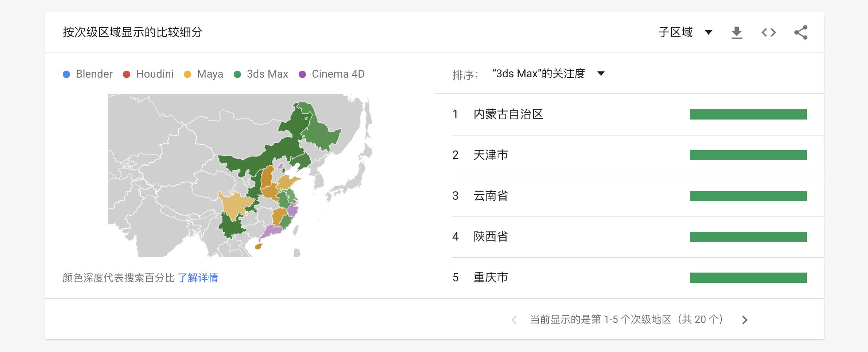Click the Heilongjiang green region on map
Screen dimensions: 868x352
point(321,135)
